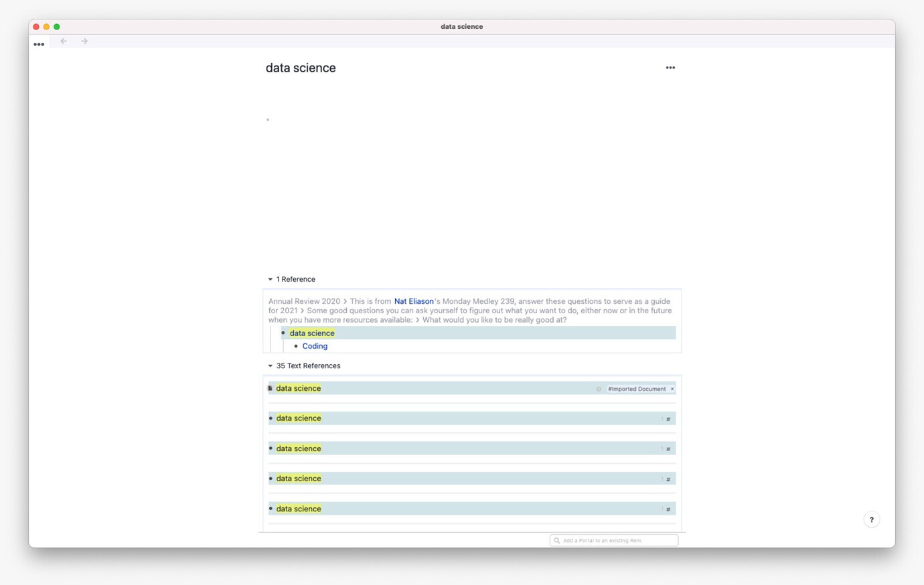Open the sidebar three-dot menu
Viewport: 924px width, 585px height.
click(39, 44)
